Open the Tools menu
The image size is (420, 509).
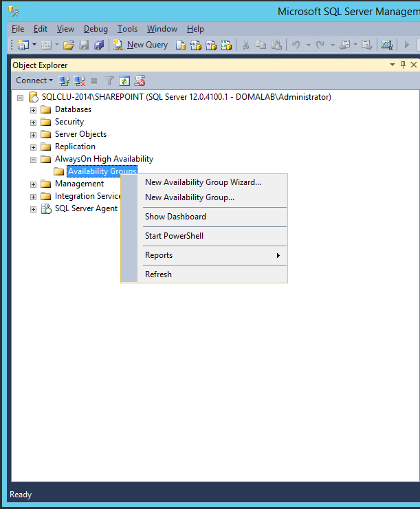click(127, 29)
